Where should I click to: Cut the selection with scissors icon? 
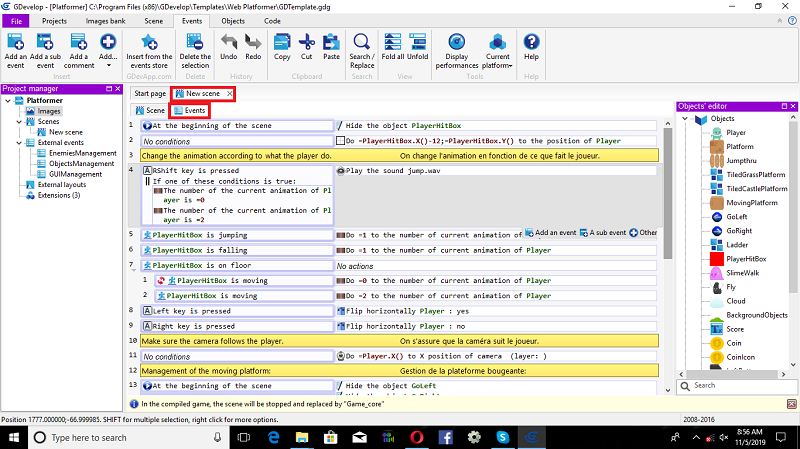point(307,42)
